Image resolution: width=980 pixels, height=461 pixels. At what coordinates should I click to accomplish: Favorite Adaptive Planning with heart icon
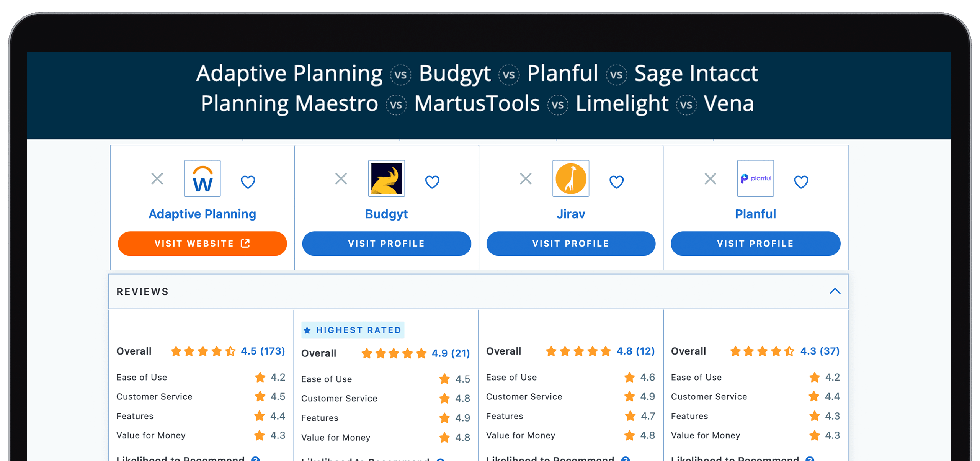coord(248,182)
